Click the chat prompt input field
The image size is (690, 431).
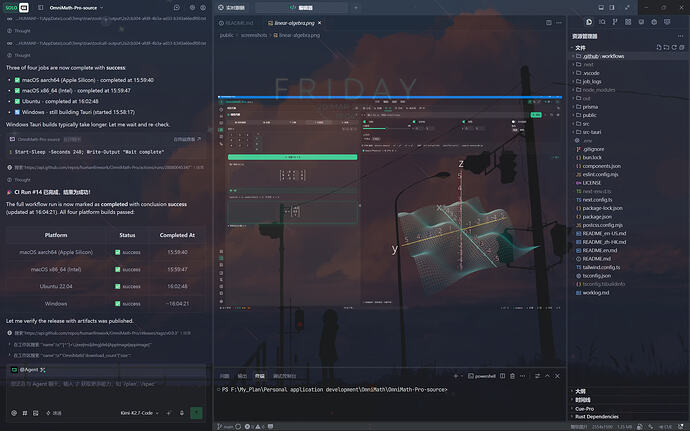pos(106,390)
